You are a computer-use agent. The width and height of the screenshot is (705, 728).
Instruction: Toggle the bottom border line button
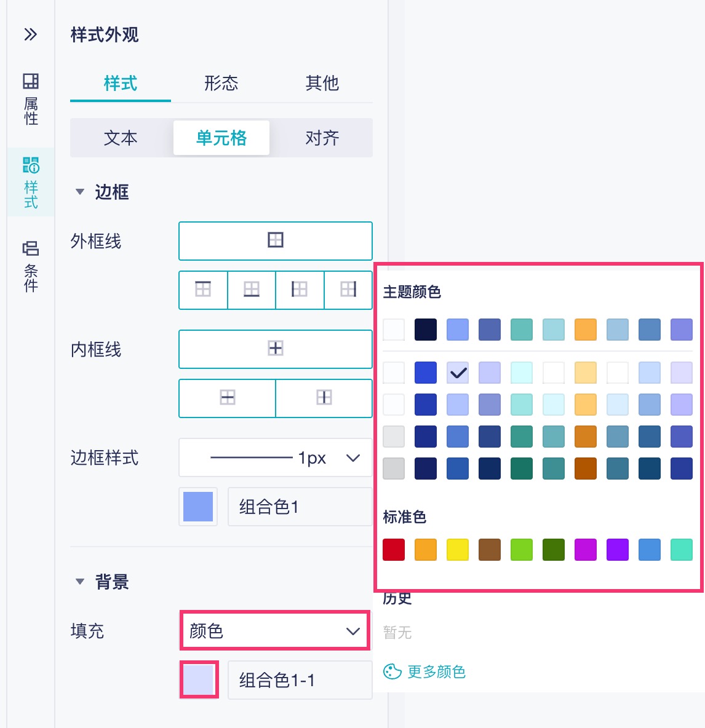pyautogui.click(x=251, y=290)
